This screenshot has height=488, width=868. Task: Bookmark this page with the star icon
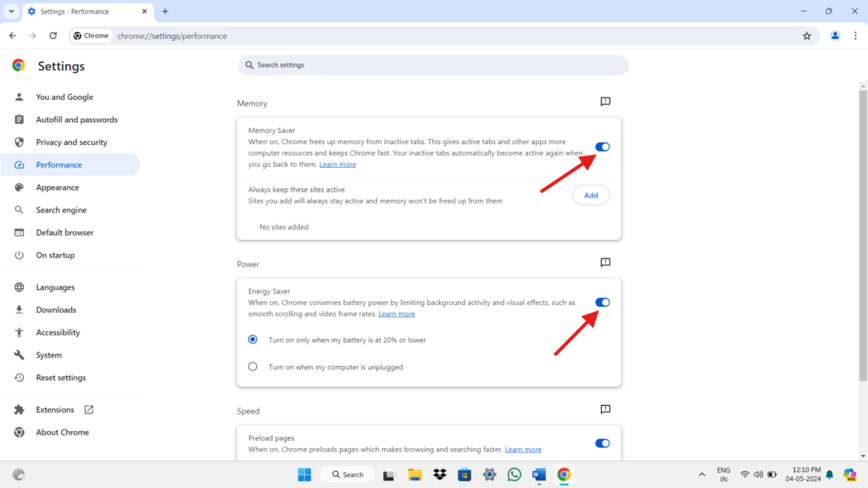tap(807, 36)
